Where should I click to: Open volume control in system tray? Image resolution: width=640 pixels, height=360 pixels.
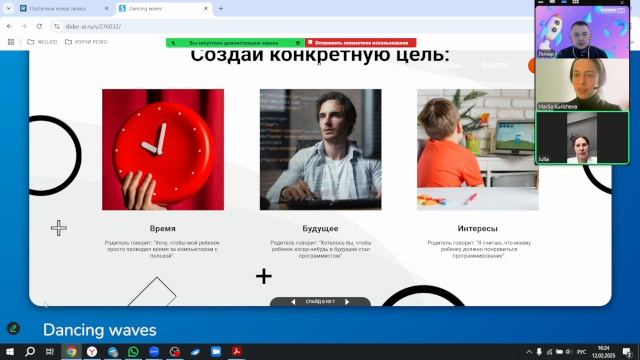click(568, 351)
